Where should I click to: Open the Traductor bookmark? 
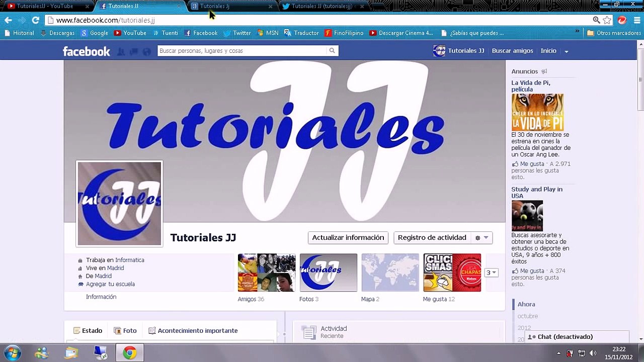click(x=301, y=33)
